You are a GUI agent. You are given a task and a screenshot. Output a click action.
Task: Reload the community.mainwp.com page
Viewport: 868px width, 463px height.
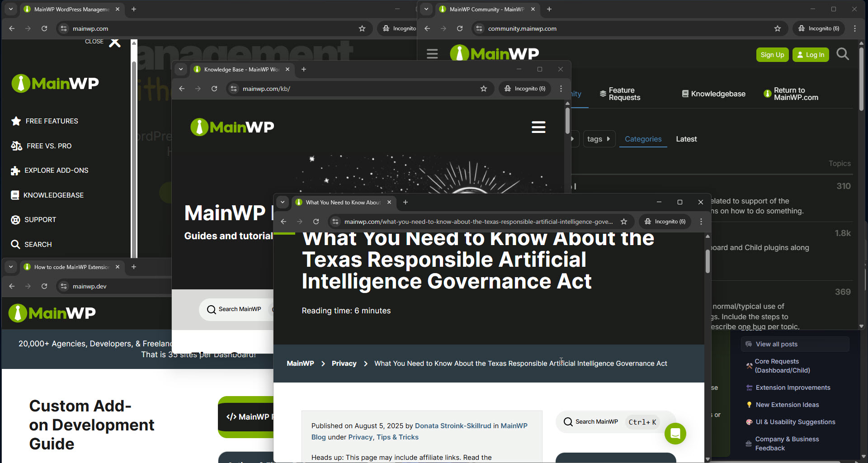460,28
